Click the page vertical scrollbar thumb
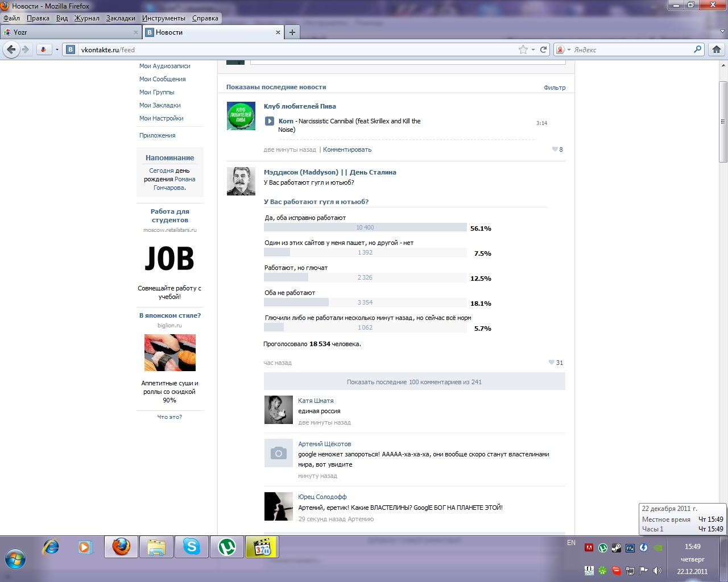 coord(723,122)
